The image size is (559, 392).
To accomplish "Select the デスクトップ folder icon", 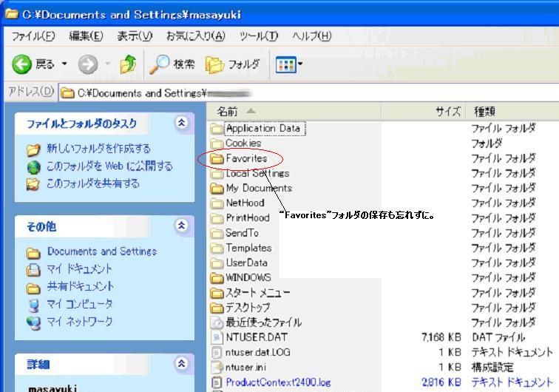I will 217,308.
